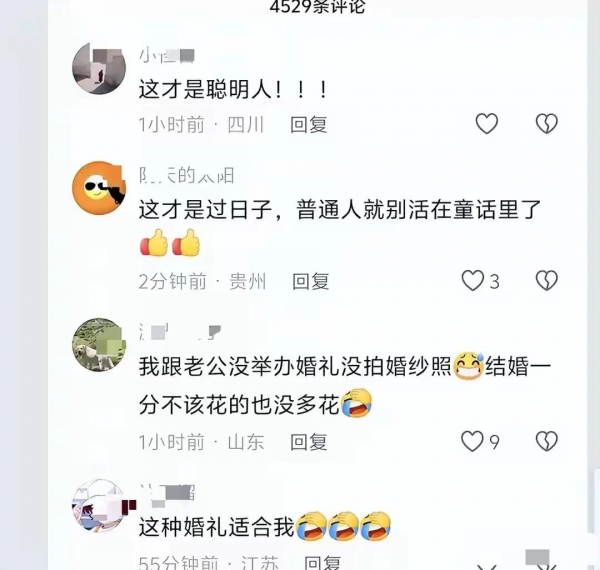600x570 pixels.
Task: Reply to the 四川 comment via 回复
Action: point(308,125)
